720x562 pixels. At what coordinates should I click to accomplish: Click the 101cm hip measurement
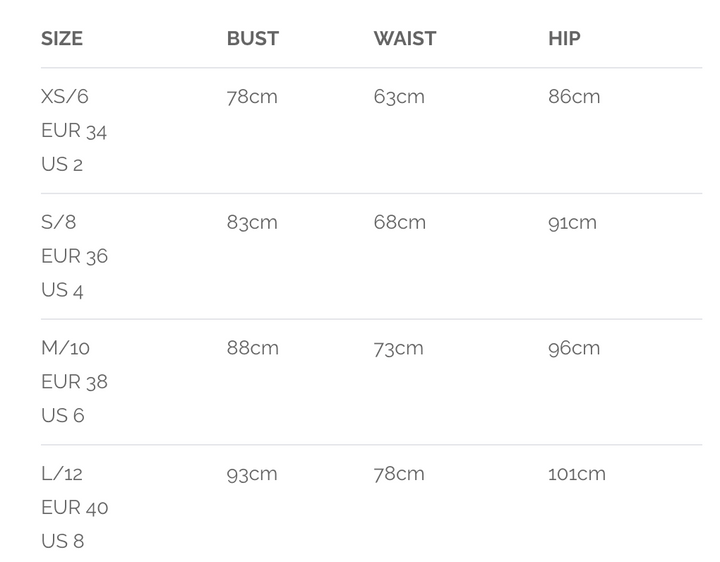point(577,474)
